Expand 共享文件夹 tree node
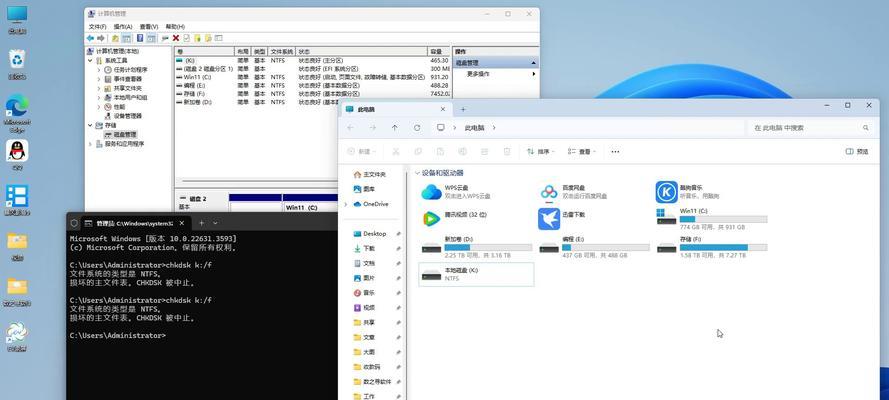 pos(99,88)
